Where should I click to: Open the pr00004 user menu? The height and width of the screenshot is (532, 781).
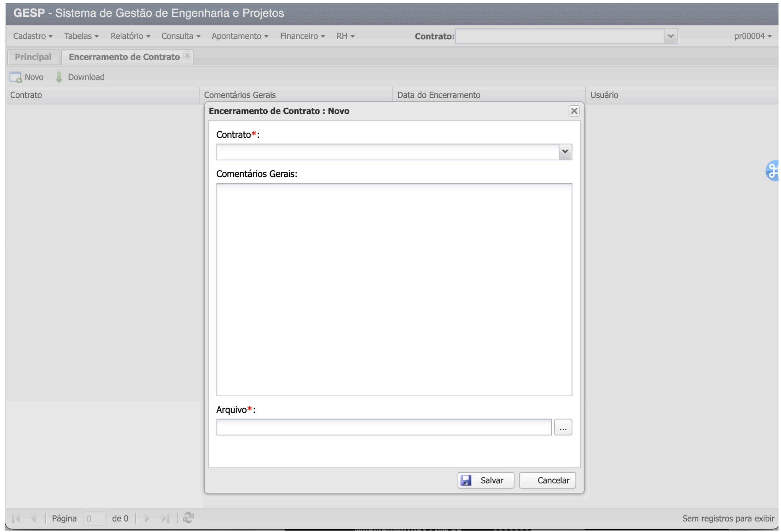(x=752, y=36)
